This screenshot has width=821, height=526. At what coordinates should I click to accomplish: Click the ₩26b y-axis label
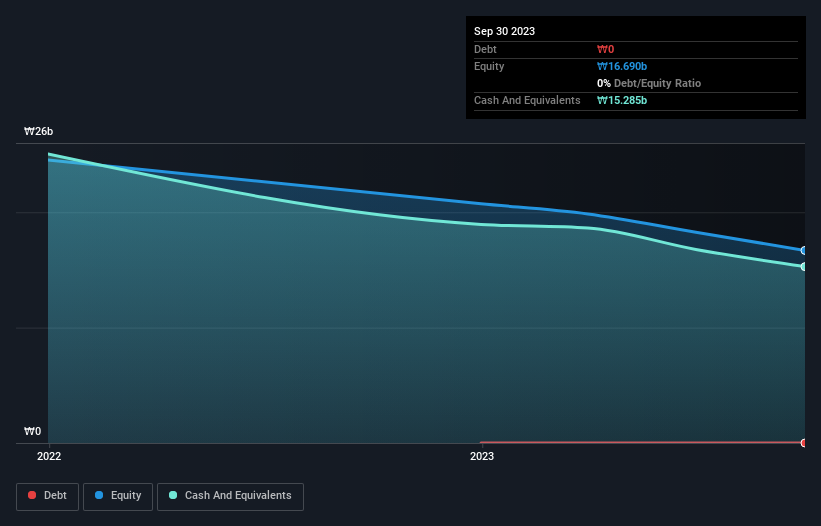(39, 131)
